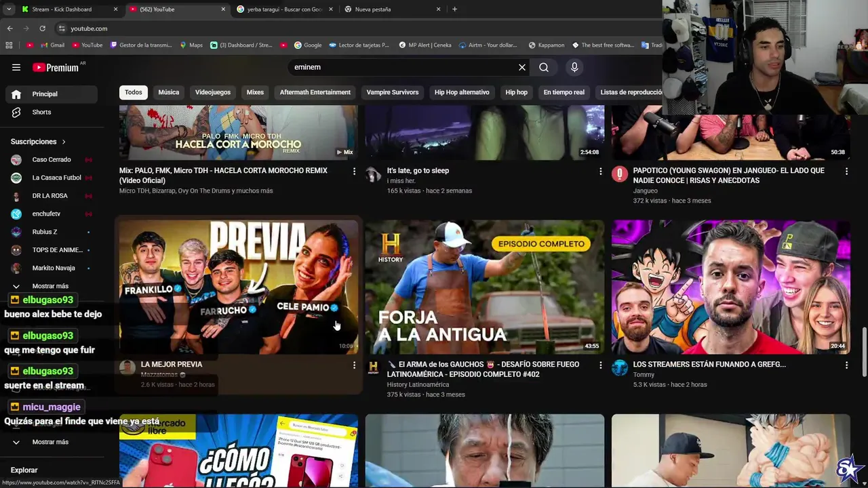The height and width of the screenshot is (488, 868).
Task: Select the 'Mixes' filter chip
Action: tap(255, 92)
